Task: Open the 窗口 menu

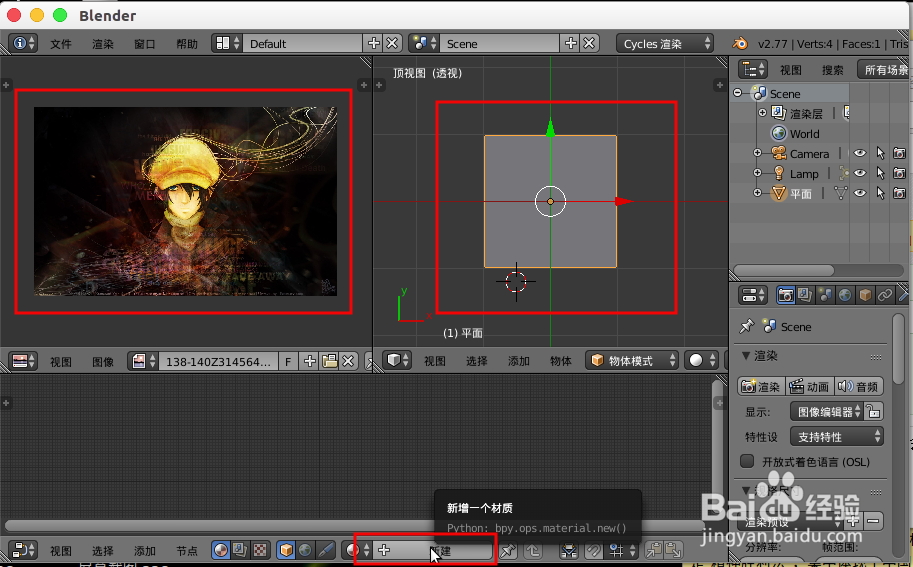Action: pos(144,44)
